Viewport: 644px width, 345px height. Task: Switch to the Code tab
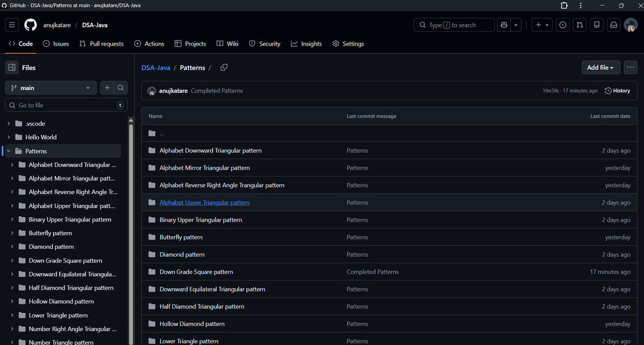(21, 43)
